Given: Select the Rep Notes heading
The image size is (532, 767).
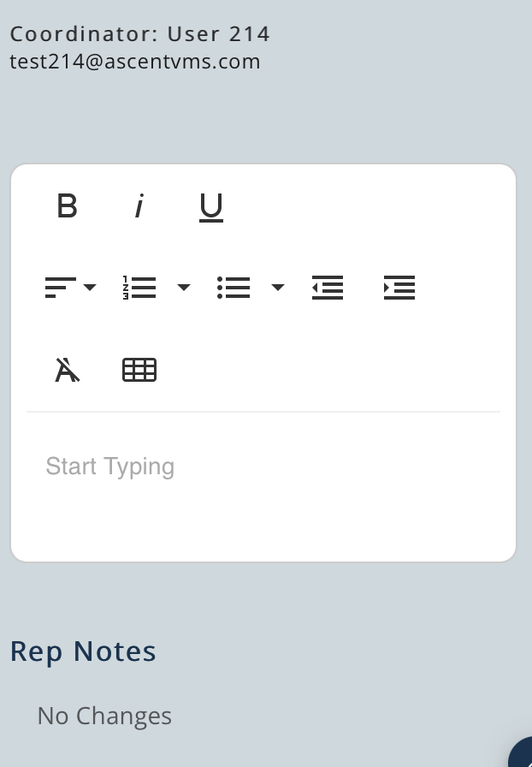Looking at the screenshot, I should (83, 651).
